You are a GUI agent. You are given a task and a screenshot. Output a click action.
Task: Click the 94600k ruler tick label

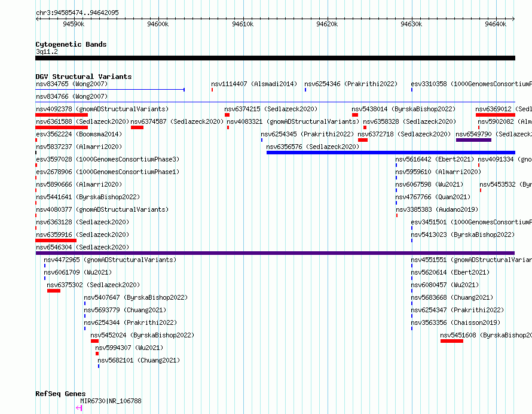[x=158, y=24]
